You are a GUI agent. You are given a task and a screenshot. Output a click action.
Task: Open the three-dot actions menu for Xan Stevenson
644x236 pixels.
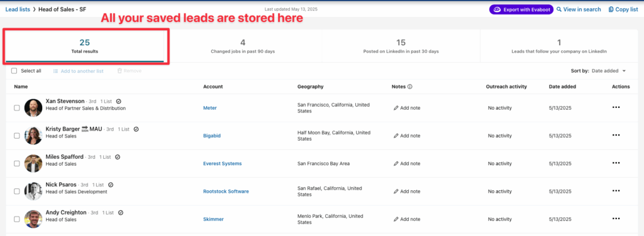[x=616, y=107]
